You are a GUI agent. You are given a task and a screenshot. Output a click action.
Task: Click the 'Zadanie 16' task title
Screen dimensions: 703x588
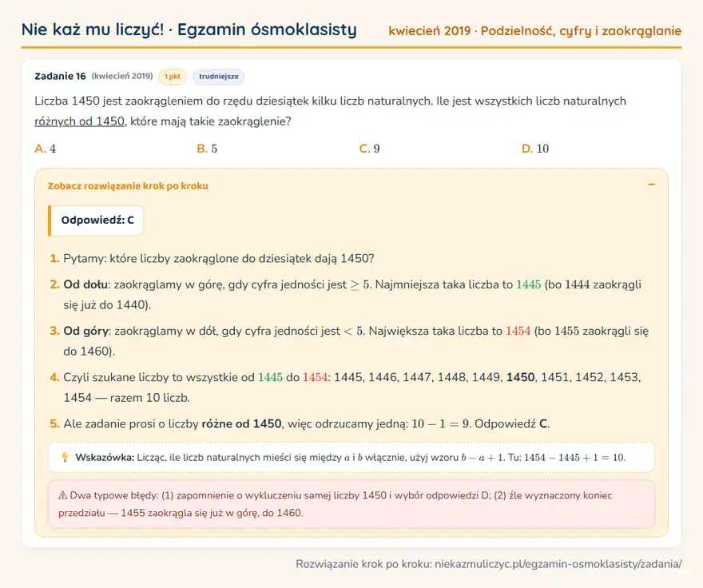(x=60, y=76)
